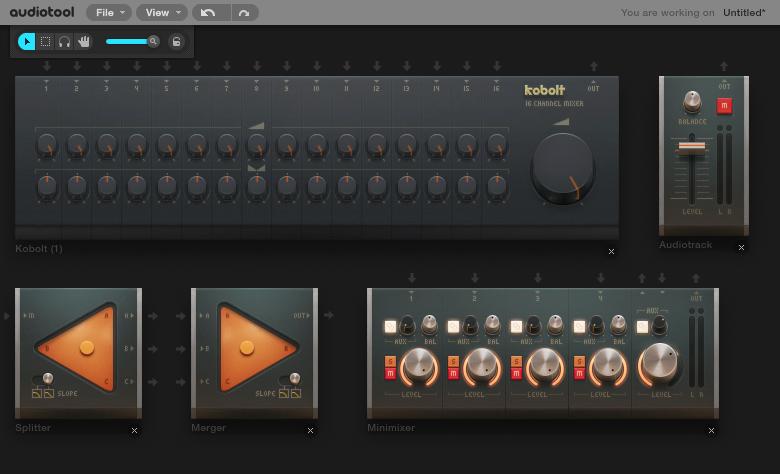
Task: Click the Untitled project name
Action: [x=744, y=13]
